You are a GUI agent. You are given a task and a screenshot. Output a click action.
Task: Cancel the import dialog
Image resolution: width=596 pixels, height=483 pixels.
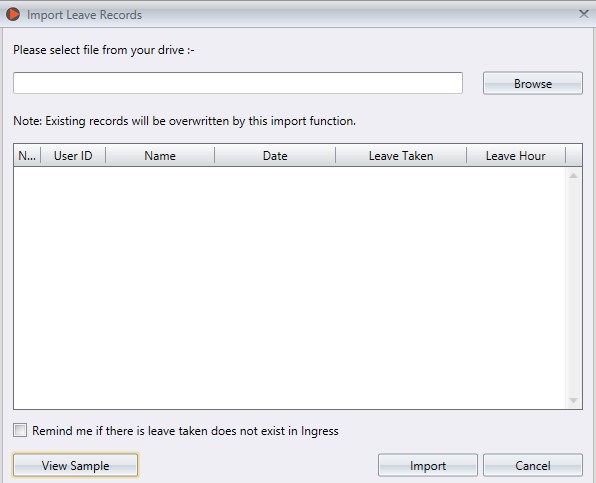point(533,465)
